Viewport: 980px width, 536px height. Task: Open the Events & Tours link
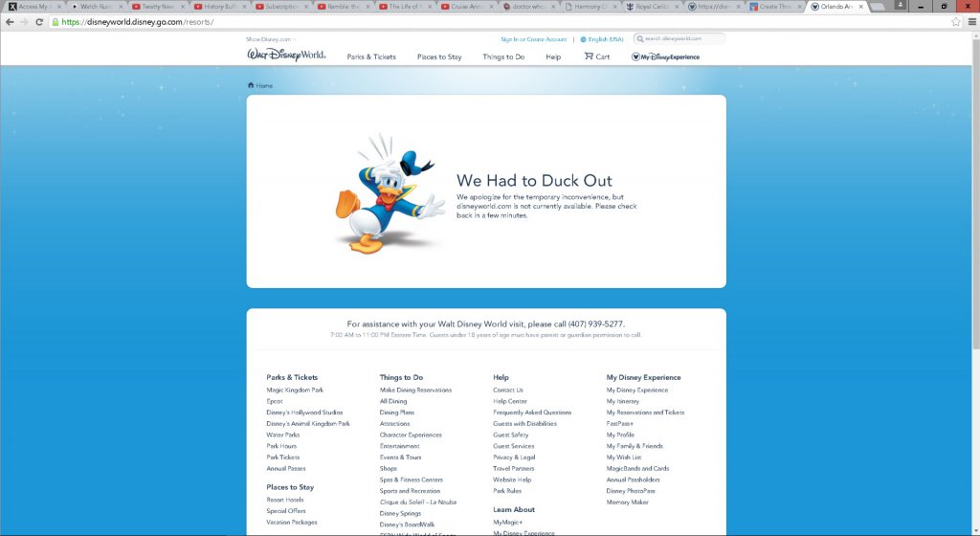[401, 458]
